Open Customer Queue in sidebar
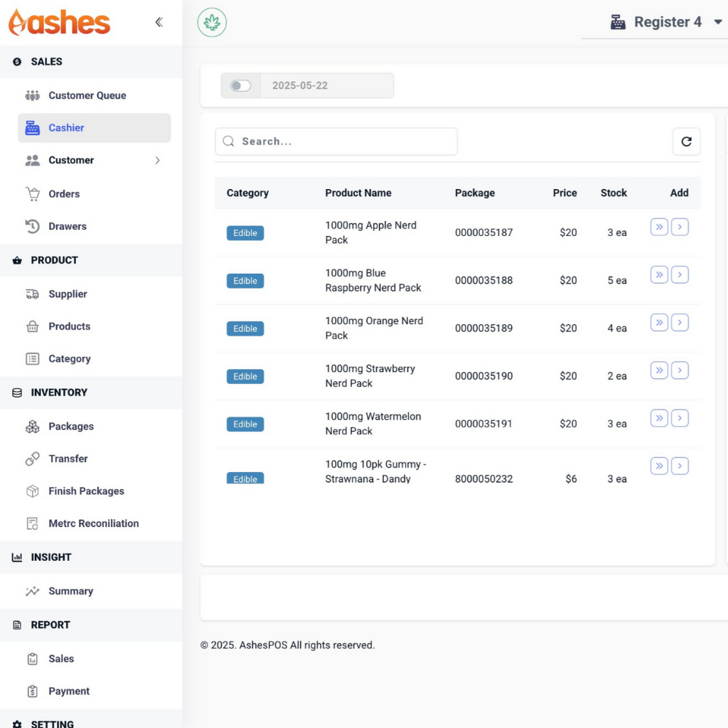 point(87,95)
